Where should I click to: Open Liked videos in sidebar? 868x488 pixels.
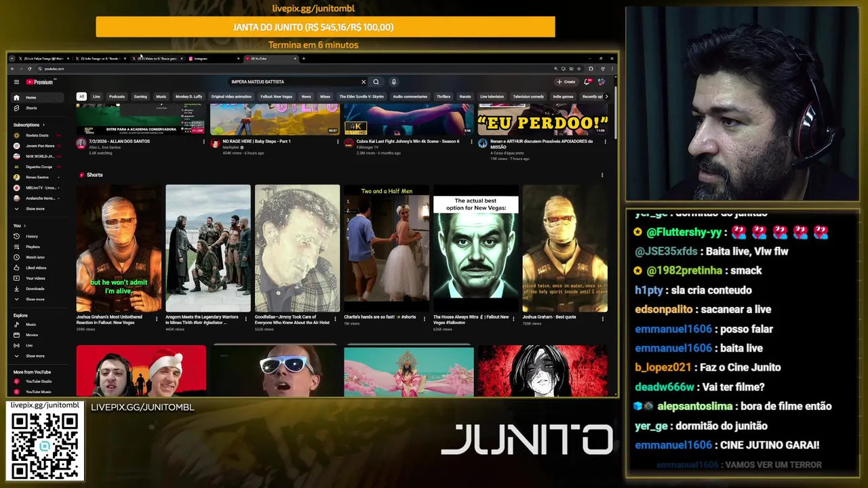pyautogui.click(x=37, y=268)
